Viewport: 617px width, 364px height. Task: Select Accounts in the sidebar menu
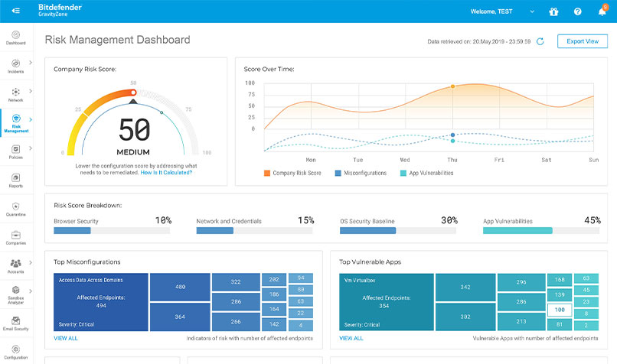click(15, 266)
